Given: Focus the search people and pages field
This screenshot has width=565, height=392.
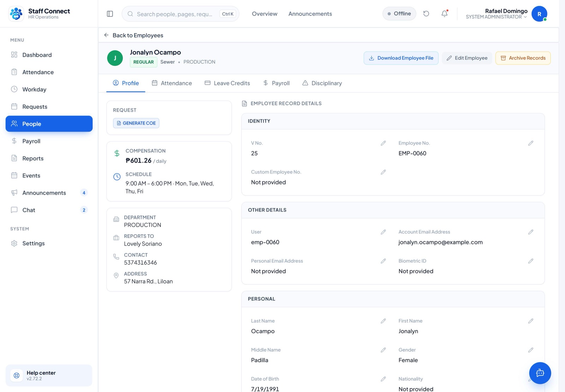Looking at the screenshot, I should coord(180,14).
